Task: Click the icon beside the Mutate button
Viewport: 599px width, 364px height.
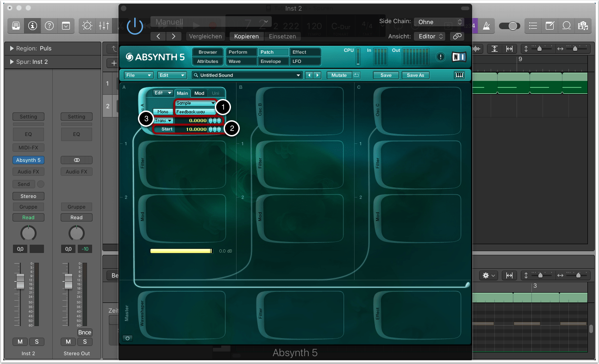Action: (356, 75)
